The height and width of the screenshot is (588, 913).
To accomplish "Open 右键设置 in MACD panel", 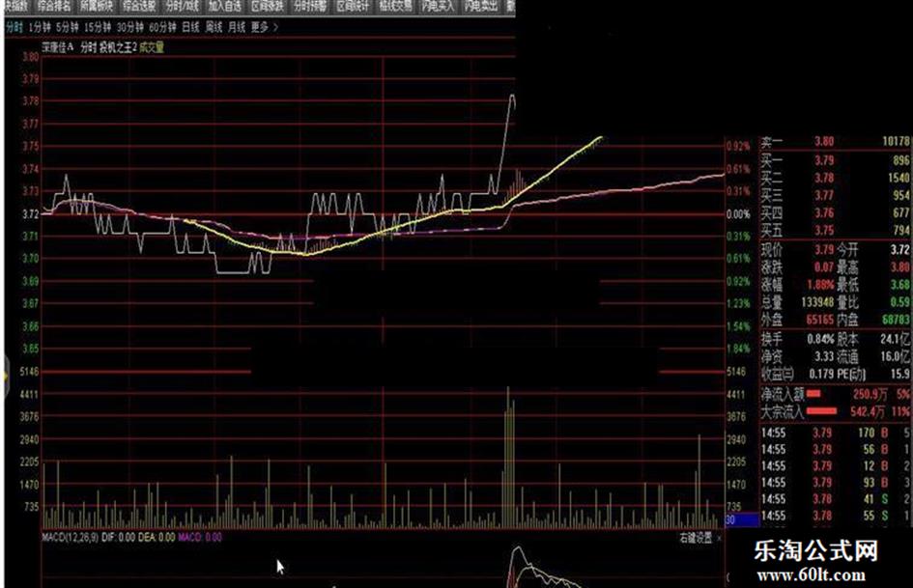I will (x=696, y=538).
